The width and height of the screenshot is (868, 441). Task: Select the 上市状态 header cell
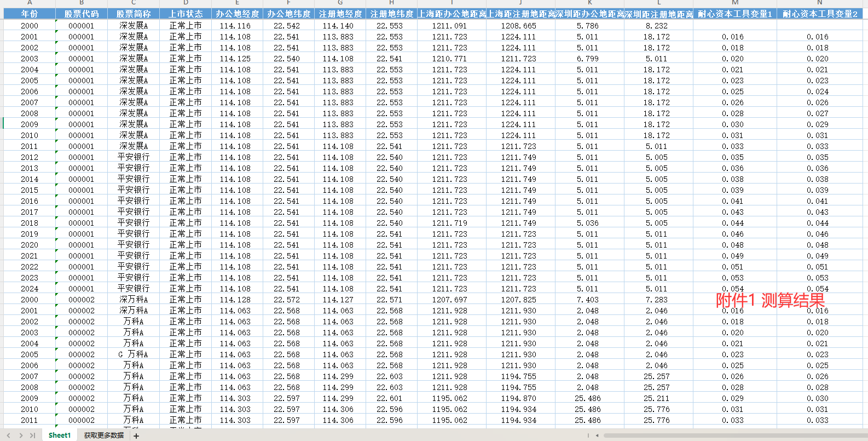pos(186,14)
